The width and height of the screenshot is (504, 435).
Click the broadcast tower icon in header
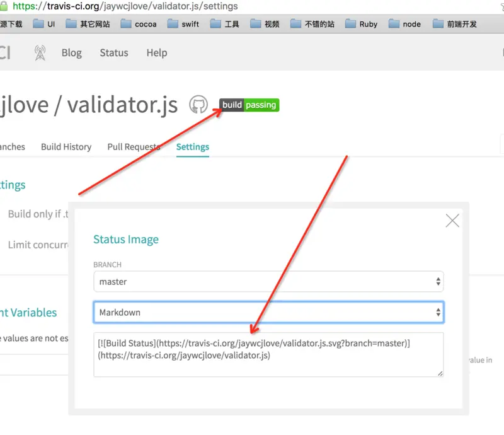(x=40, y=53)
